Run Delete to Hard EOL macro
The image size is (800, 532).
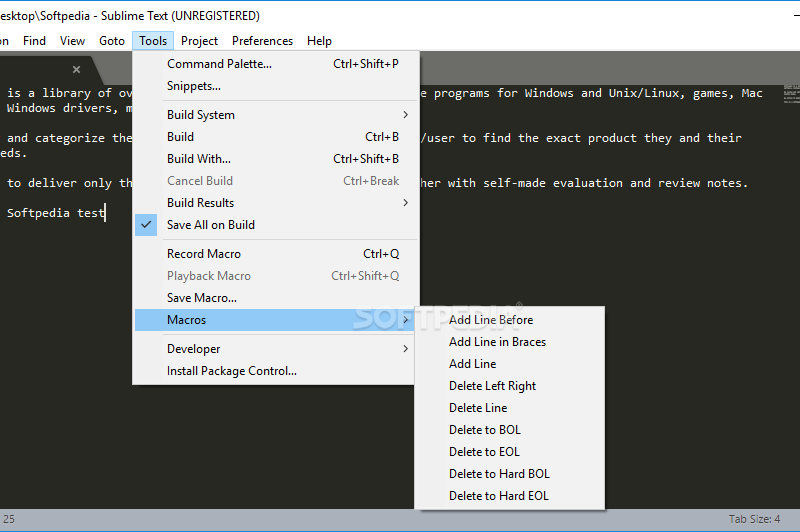510,495
